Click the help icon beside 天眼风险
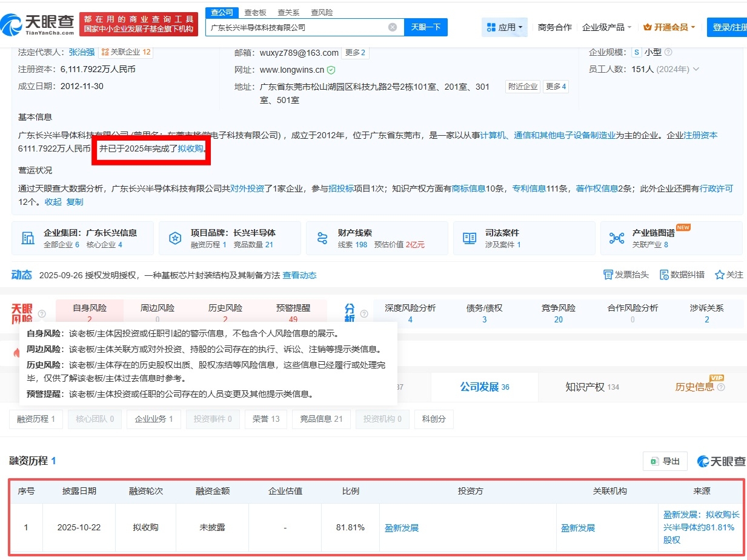 tap(42, 314)
